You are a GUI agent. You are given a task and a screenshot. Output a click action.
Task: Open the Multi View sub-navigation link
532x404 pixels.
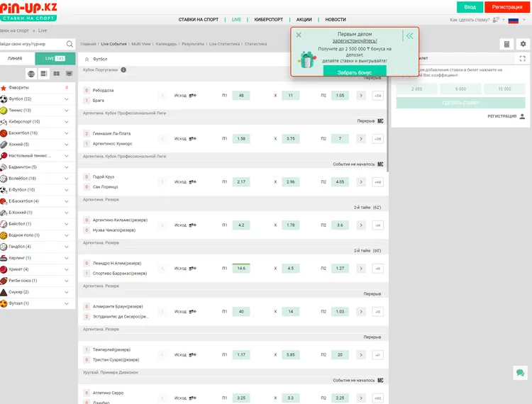[141, 44]
